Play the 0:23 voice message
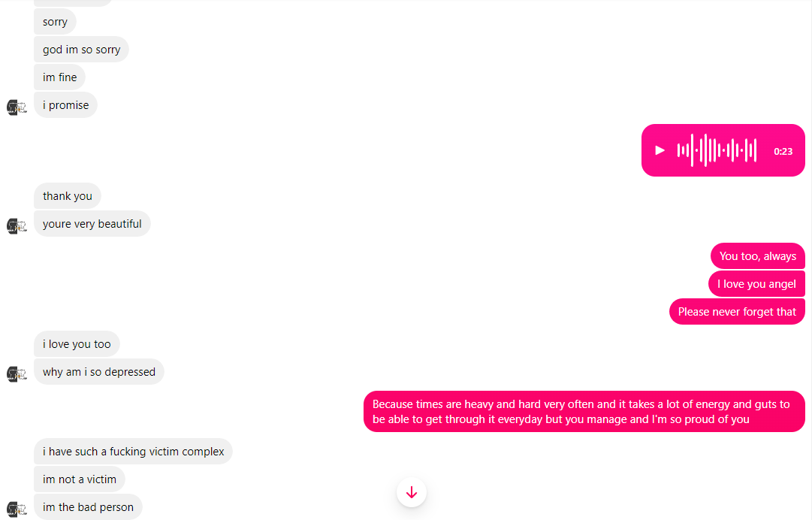The width and height of the screenshot is (812, 520). (660, 151)
